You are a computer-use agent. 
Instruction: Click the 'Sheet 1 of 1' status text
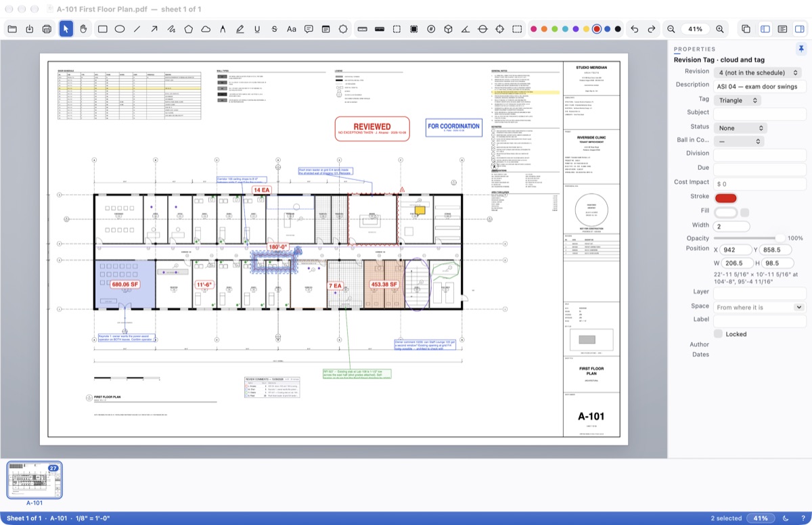click(24, 518)
